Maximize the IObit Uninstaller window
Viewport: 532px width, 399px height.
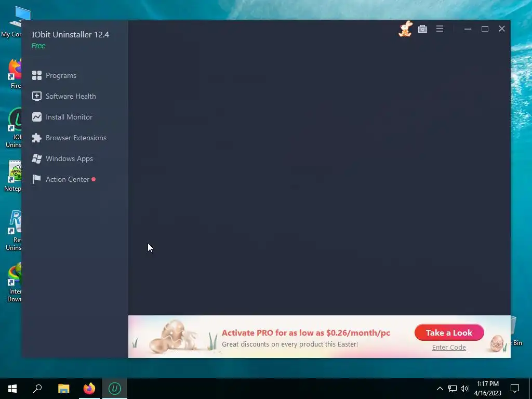[485, 29]
